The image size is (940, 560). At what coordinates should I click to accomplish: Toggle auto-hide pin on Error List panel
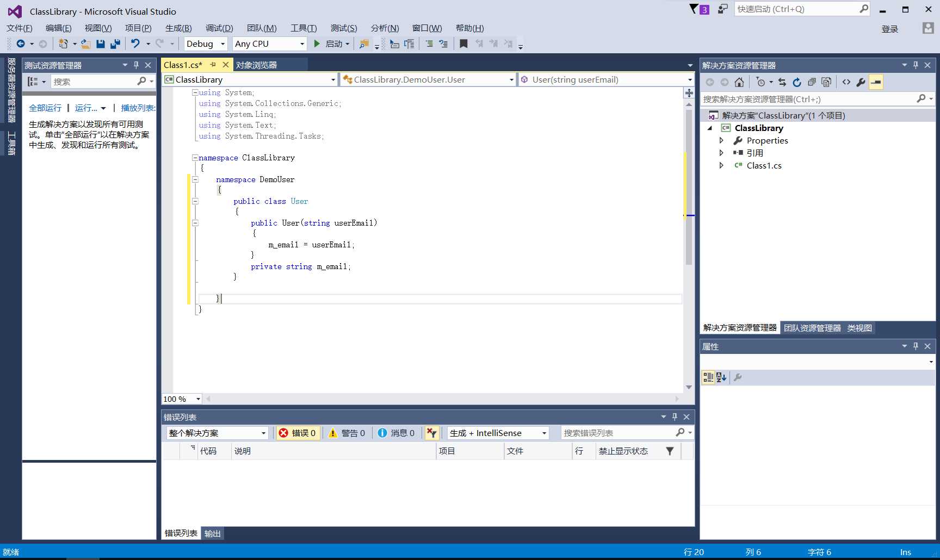pyautogui.click(x=675, y=417)
